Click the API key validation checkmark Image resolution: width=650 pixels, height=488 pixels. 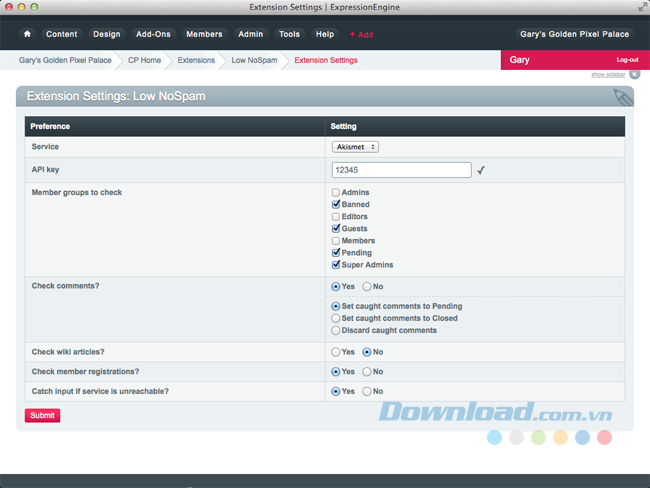(480, 170)
